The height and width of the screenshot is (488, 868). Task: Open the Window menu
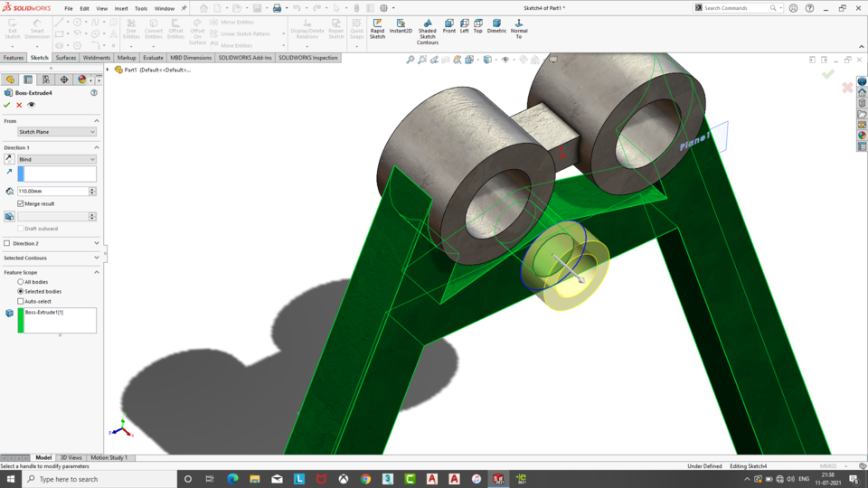pyautogui.click(x=165, y=8)
